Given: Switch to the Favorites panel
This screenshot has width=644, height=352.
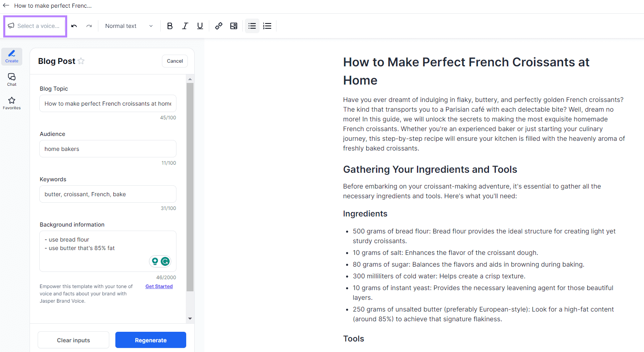Looking at the screenshot, I should pos(11,103).
